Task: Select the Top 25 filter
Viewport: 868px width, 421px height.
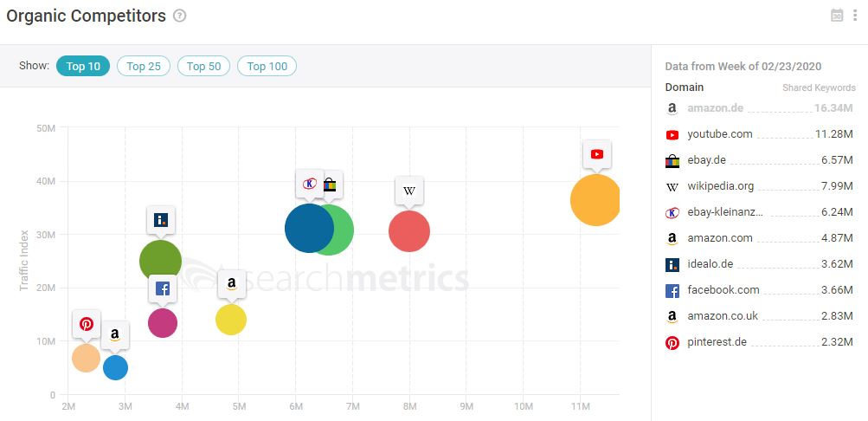Action: click(144, 67)
